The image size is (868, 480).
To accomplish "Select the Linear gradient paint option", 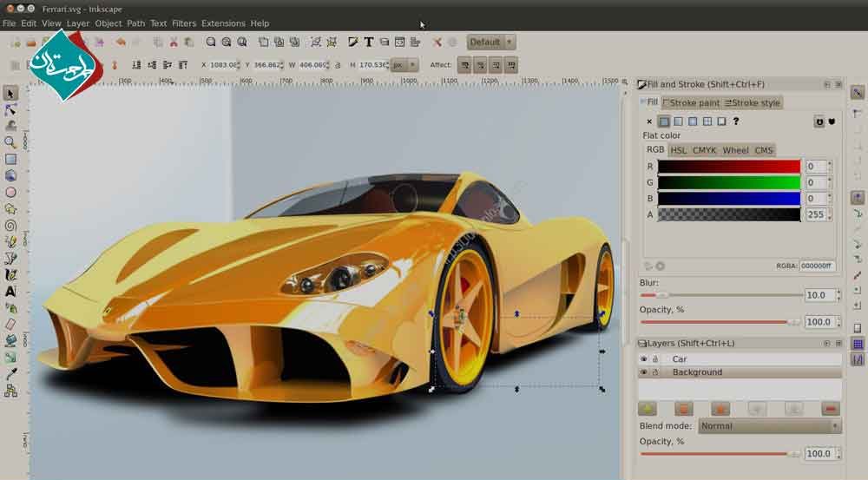I will (678, 122).
